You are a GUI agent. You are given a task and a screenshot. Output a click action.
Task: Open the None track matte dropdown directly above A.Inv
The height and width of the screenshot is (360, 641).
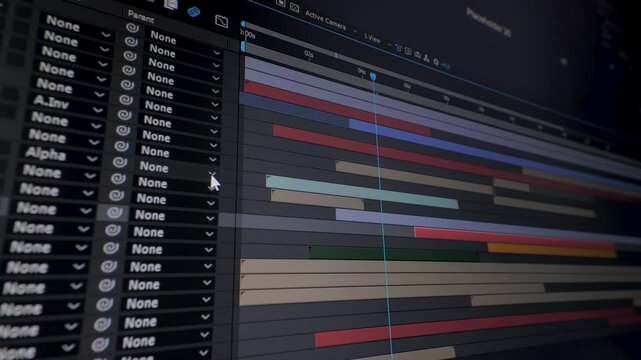71,88
